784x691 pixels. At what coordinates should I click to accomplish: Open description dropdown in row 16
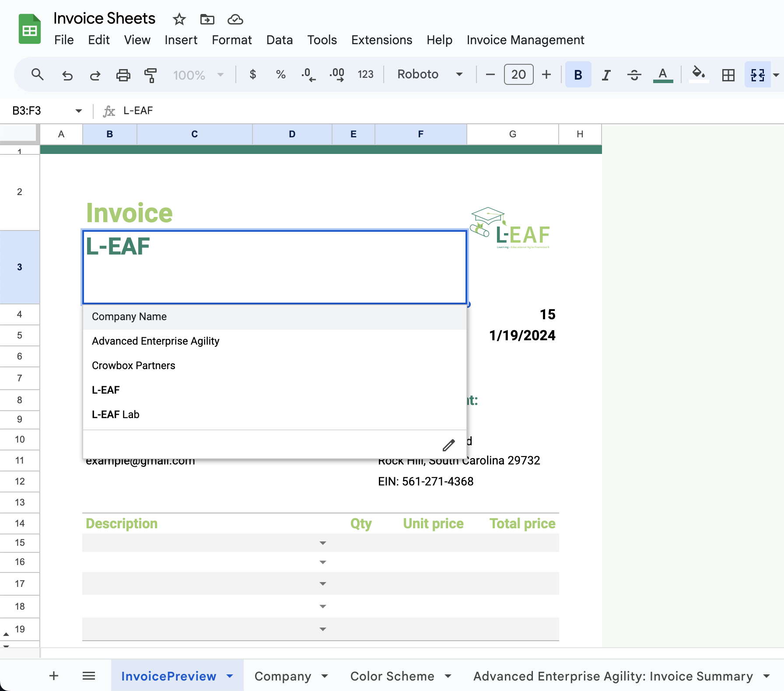click(323, 562)
